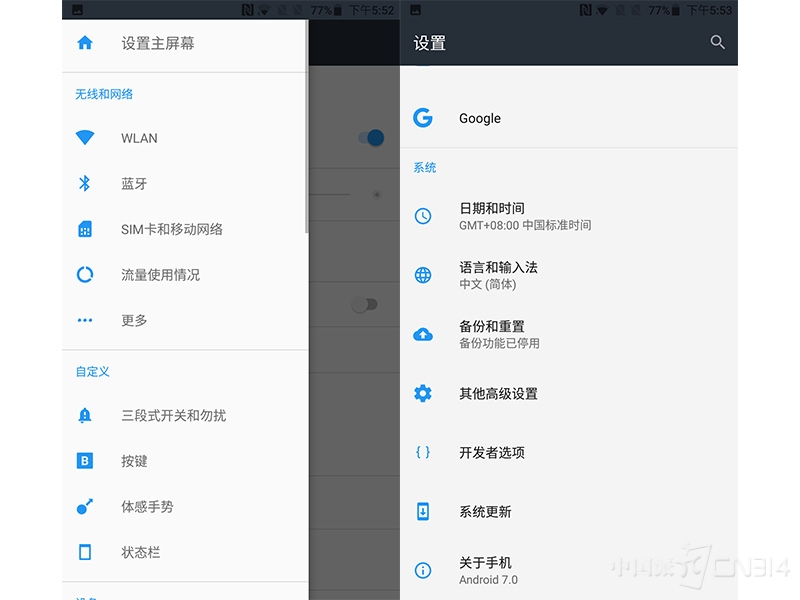The width and height of the screenshot is (800, 600).
Task: Click the navigation drawer scrollbar
Action: pos(306,140)
